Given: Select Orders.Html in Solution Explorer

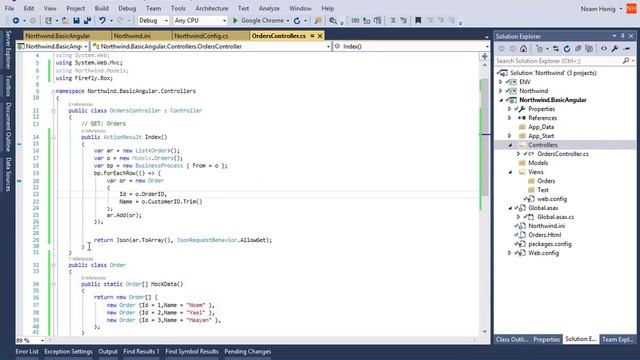Looking at the screenshot, I should tap(545, 235).
